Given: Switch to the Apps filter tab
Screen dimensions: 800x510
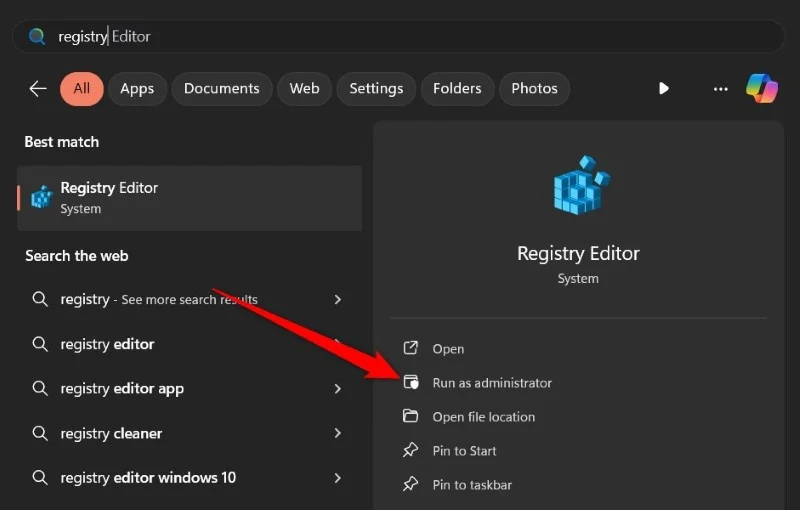Looking at the screenshot, I should pyautogui.click(x=137, y=89).
